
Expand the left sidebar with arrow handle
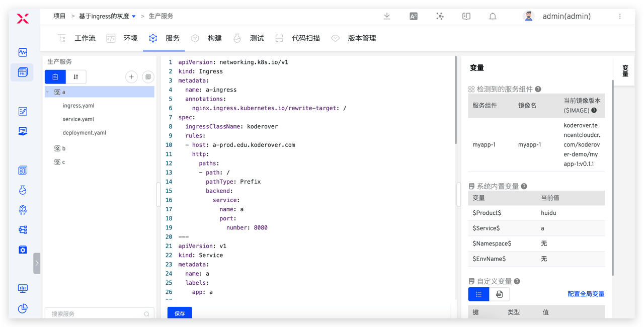[37, 263]
